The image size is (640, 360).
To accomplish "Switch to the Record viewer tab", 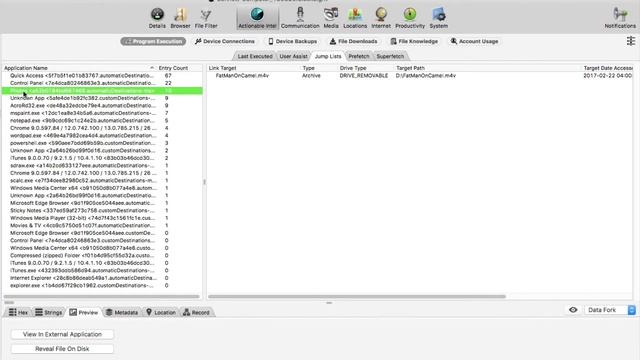I will click(x=196, y=312).
